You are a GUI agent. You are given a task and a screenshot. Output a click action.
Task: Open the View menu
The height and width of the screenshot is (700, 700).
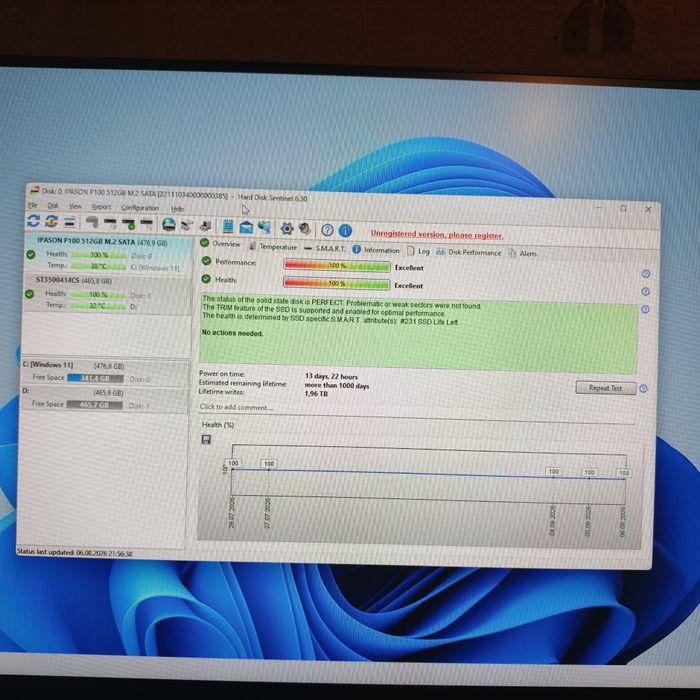tap(75, 206)
